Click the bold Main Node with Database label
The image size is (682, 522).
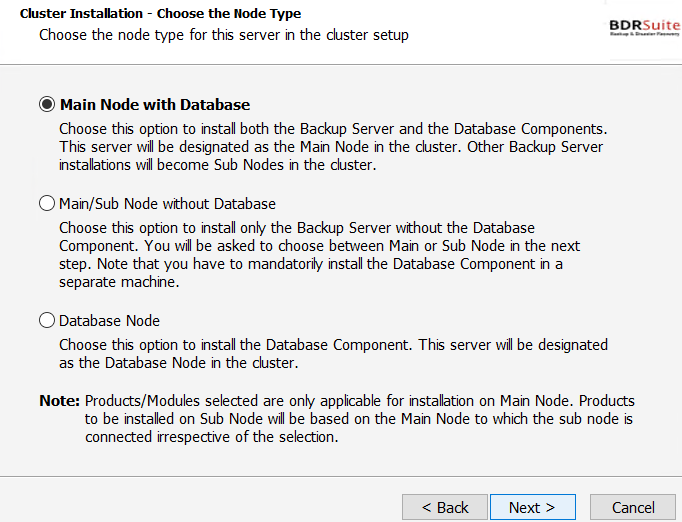[x=155, y=105]
